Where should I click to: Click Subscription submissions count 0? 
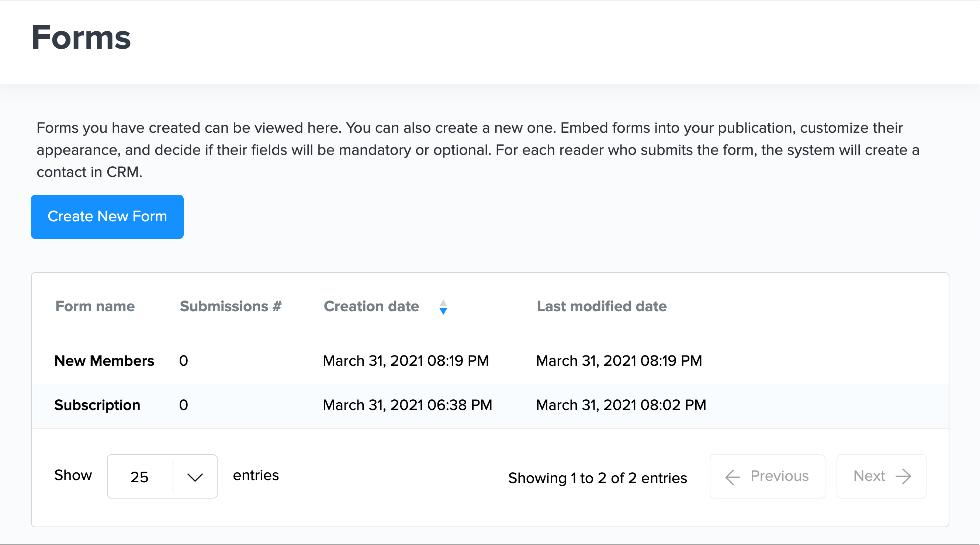pos(183,405)
